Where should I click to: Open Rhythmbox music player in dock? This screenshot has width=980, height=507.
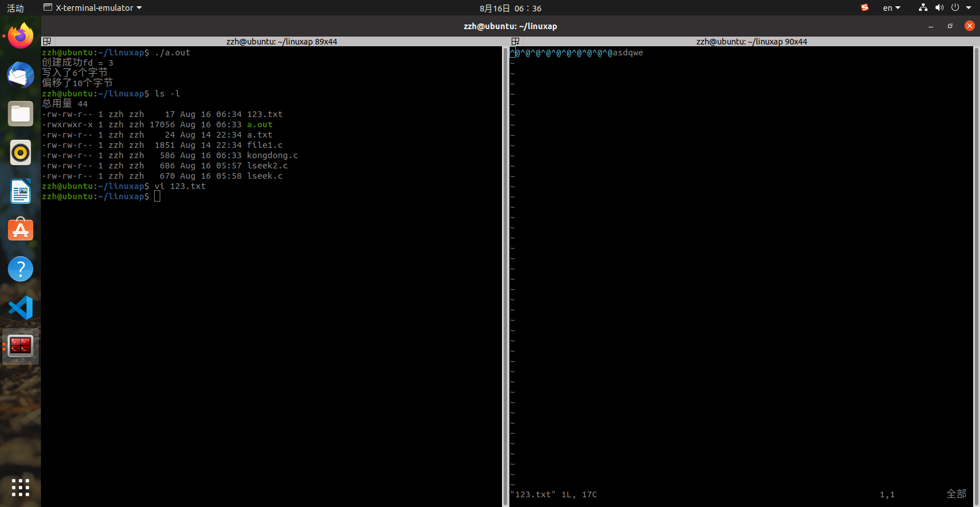[21, 152]
